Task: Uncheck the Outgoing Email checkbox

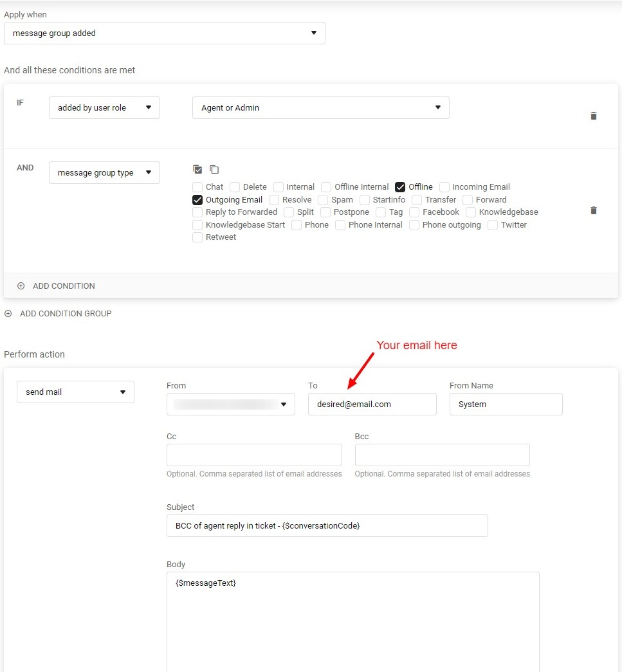Action: coord(197,200)
